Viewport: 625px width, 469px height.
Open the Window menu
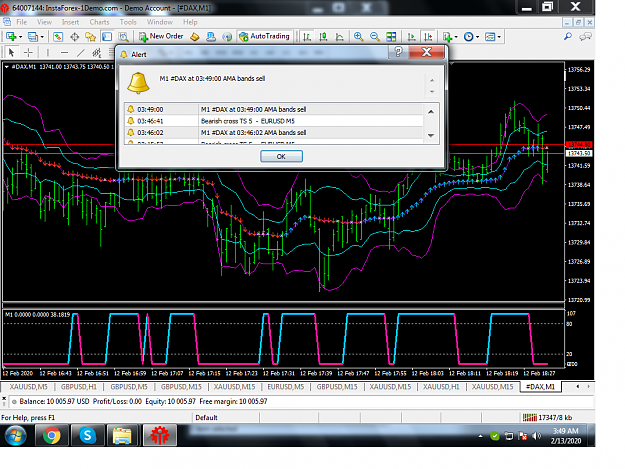(x=160, y=22)
